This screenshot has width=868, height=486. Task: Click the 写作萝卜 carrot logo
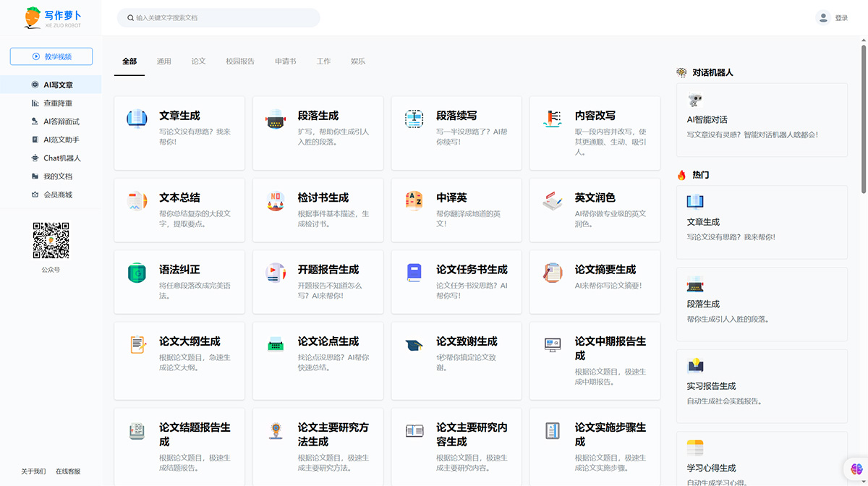click(45, 17)
